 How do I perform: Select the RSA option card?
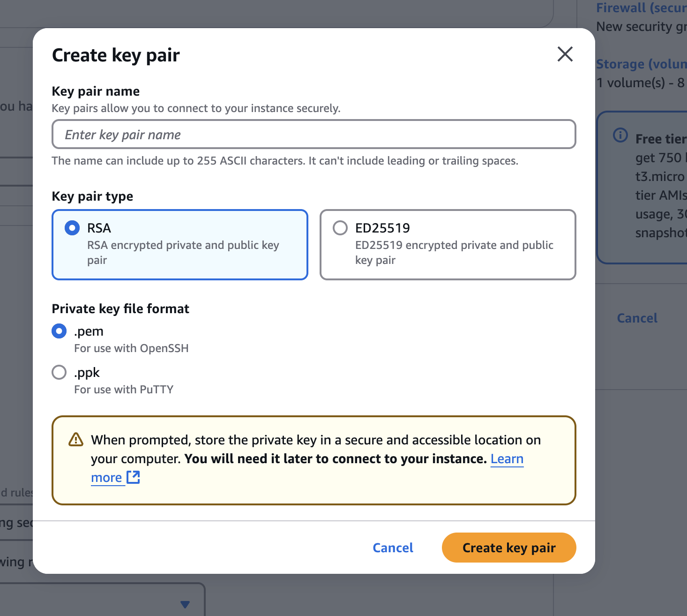click(x=179, y=245)
